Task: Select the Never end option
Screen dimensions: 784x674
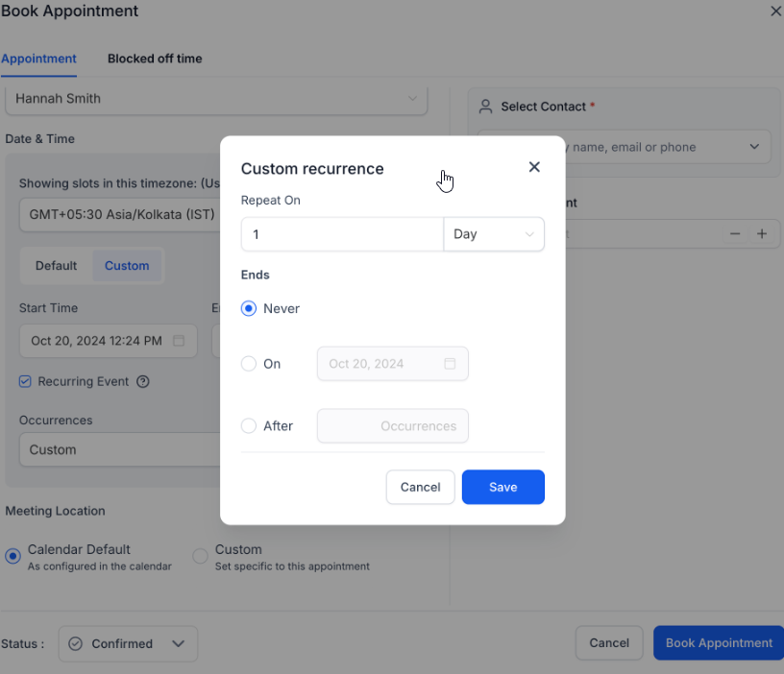Action: coord(249,308)
